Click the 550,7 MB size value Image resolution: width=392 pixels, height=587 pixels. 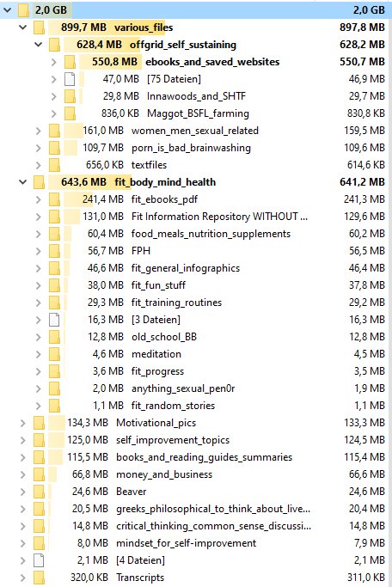coord(362,62)
